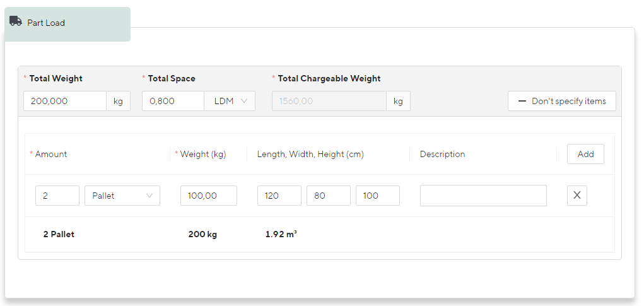Click the Add button
Screen dimensions: 644x306
pyautogui.click(x=586, y=154)
